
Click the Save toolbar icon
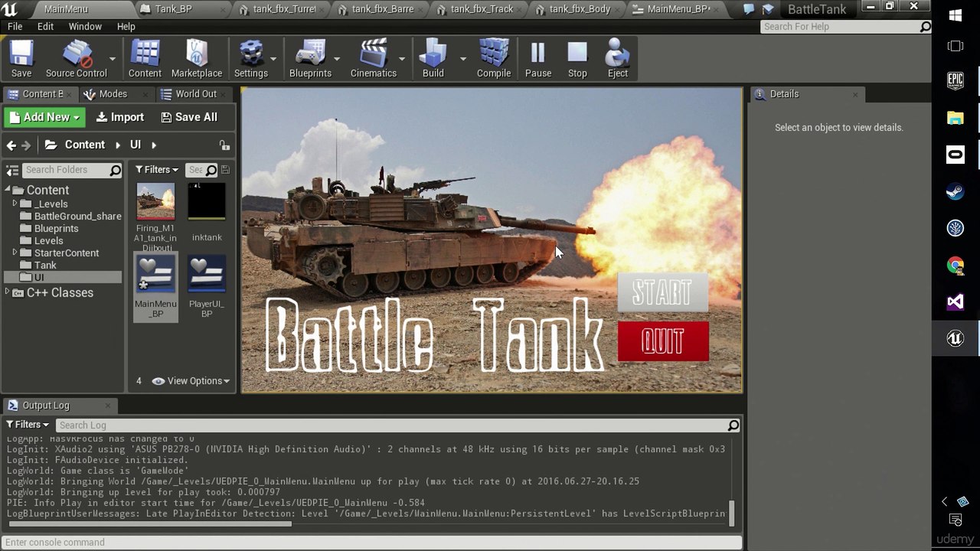click(x=21, y=58)
